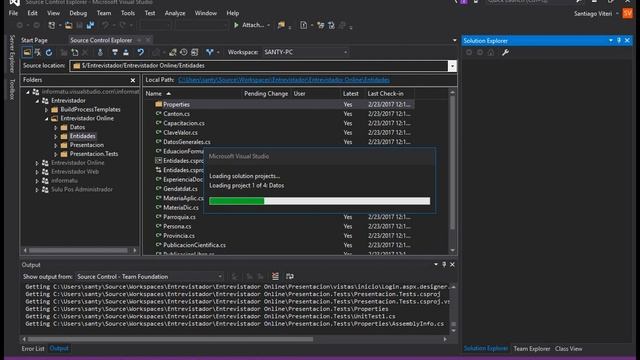Switch to the Team Explorer tab
Viewport: 640px width, 360px height.
pos(532,349)
